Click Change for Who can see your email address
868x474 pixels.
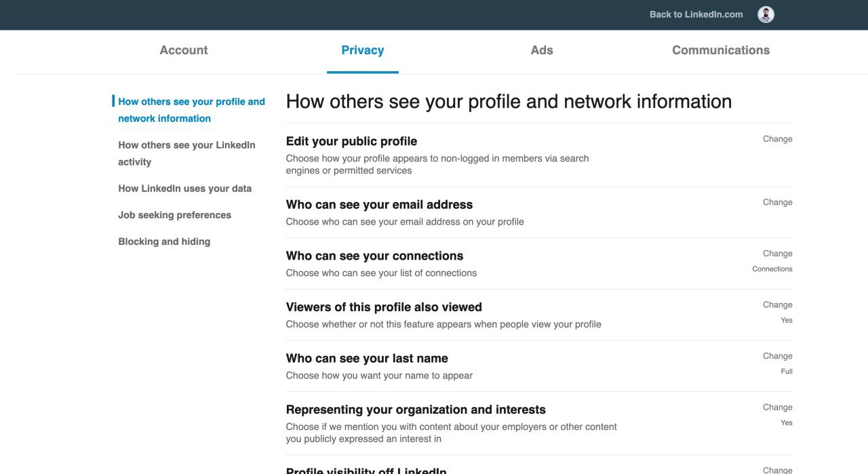pyautogui.click(x=777, y=202)
